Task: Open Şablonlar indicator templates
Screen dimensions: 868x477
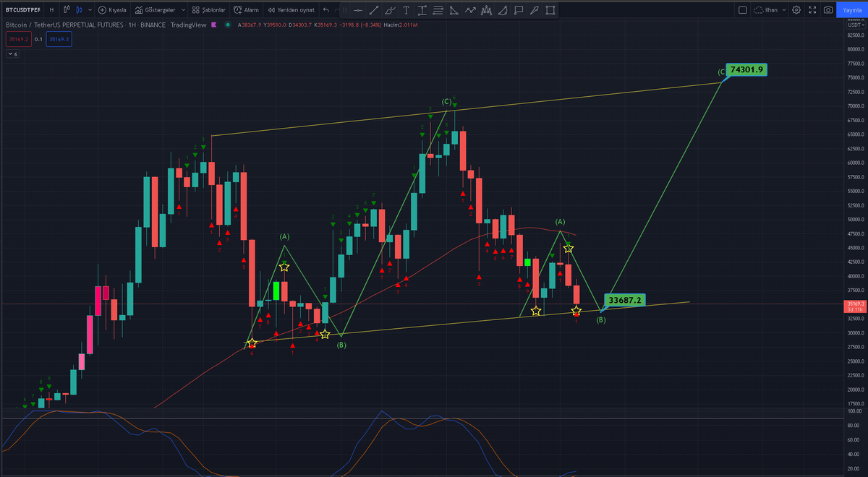Action: [x=209, y=10]
